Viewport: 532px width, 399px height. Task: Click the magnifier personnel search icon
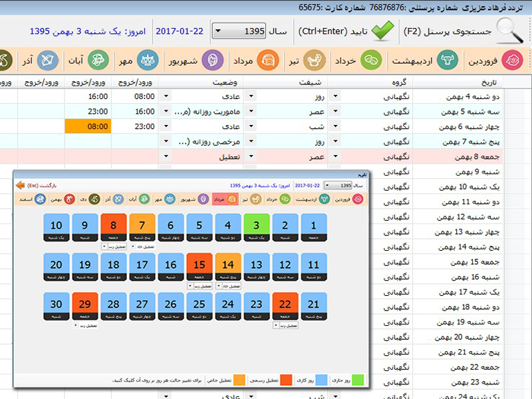tap(509, 31)
